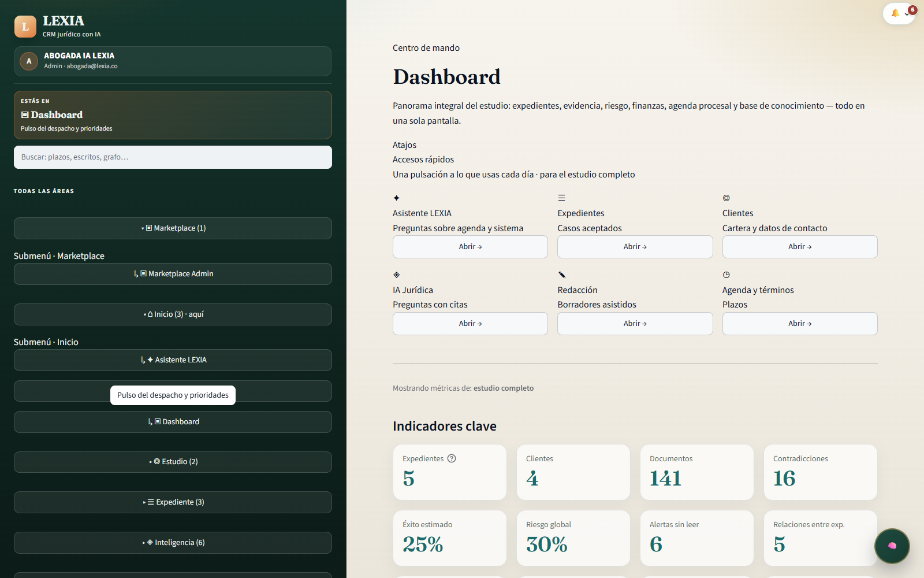The height and width of the screenshot is (578, 924).
Task: Click the clock icon above Agenda y términos
Action: pos(726,275)
